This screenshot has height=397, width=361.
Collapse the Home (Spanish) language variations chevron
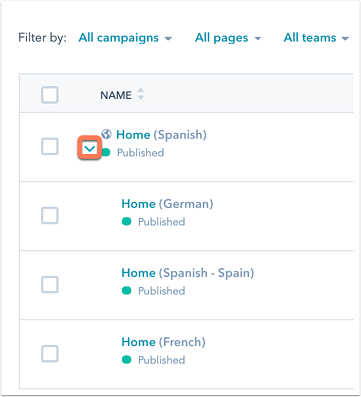(90, 148)
